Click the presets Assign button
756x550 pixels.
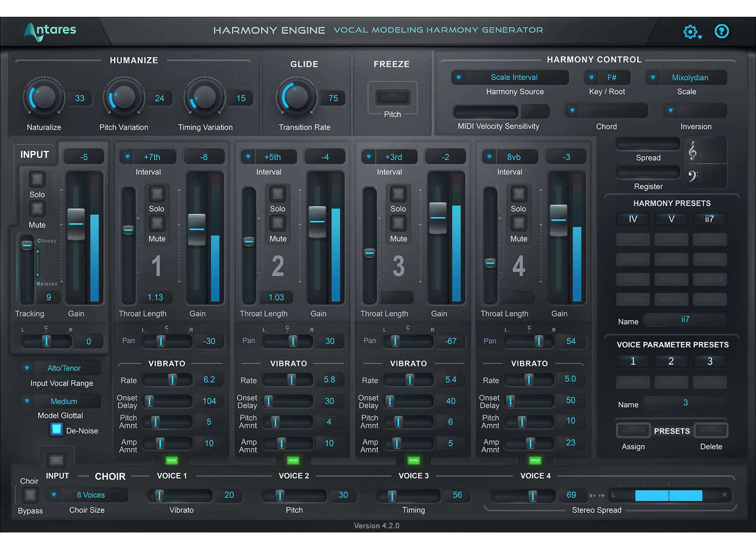tap(633, 430)
